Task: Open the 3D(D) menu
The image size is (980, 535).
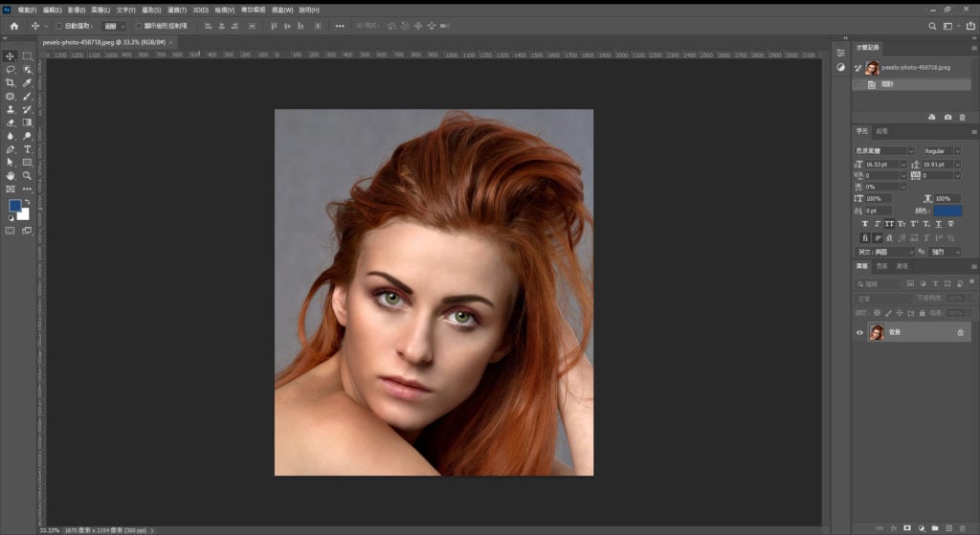Action: (x=200, y=10)
